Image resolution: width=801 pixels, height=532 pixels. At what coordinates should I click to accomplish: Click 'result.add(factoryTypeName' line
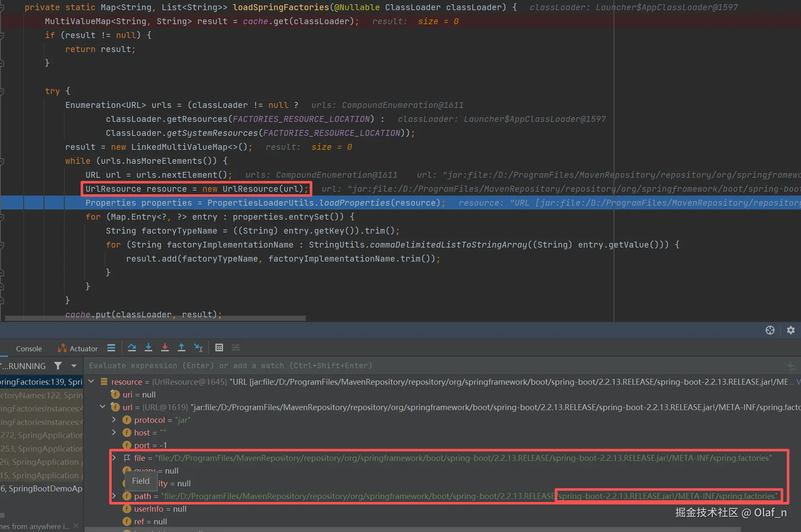pos(283,259)
